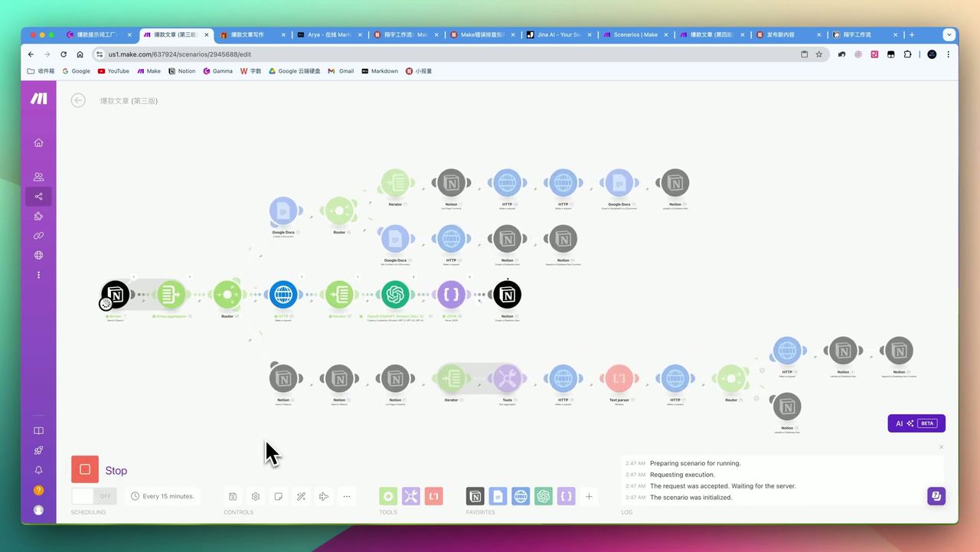Select the OpenAI favorite module in the bottom bar
The width and height of the screenshot is (980, 552).
coord(544,496)
